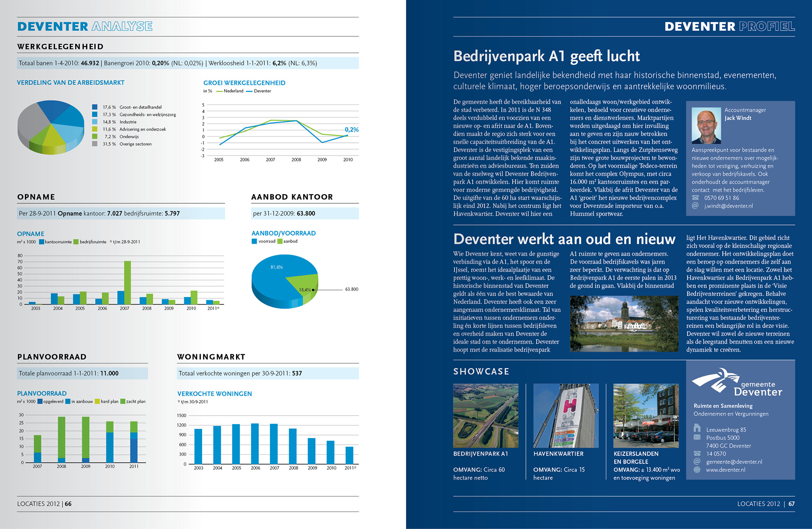The height and width of the screenshot is (529, 812).
Task: Click the tall 2007 green bar in Opname chart
Action: coord(127,282)
